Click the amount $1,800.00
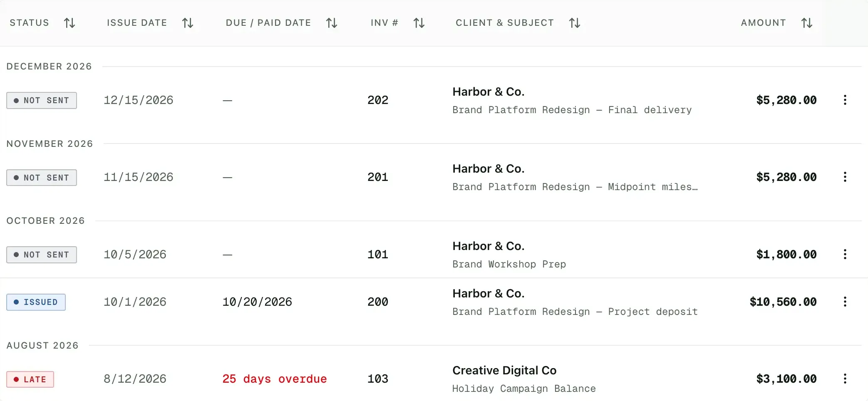The height and width of the screenshot is (401, 868). tap(786, 255)
